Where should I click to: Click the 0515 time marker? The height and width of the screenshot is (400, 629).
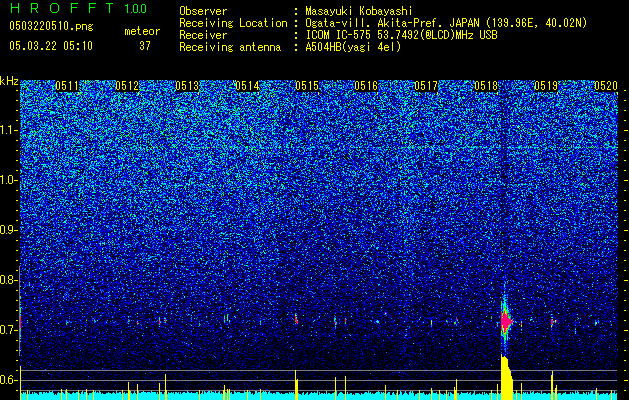(x=307, y=86)
